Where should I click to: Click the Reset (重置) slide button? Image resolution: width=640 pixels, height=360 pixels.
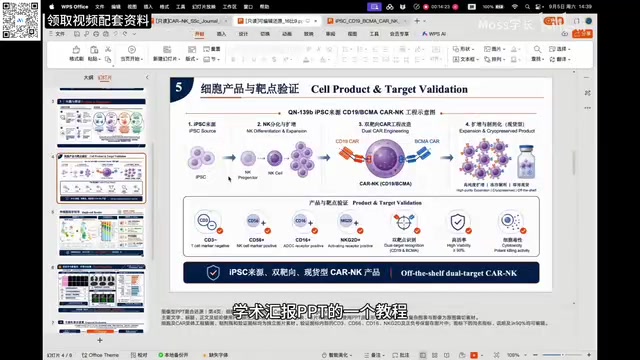(x=212, y=49)
